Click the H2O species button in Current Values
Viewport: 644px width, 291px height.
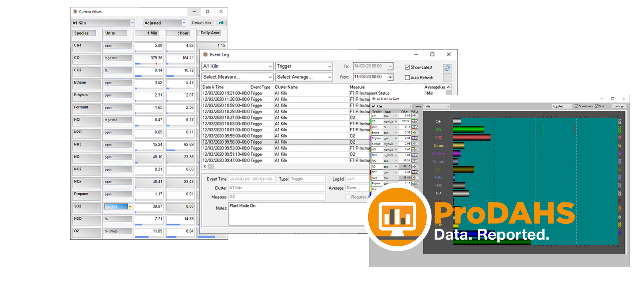(x=87, y=220)
